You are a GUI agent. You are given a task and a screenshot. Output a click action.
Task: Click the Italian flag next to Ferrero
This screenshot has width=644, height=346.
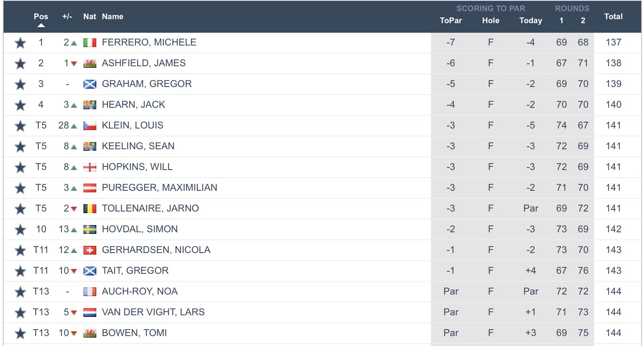pos(89,43)
